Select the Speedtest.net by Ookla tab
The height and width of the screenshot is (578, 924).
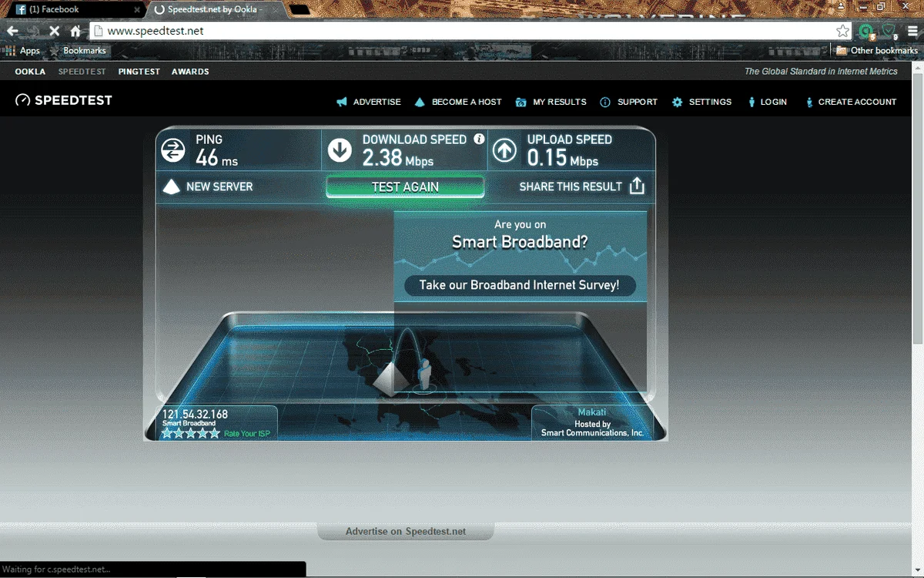coord(214,10)
